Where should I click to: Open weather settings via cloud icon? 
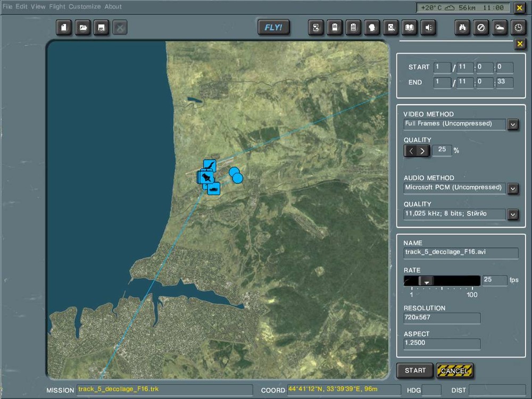pos(500,28)
